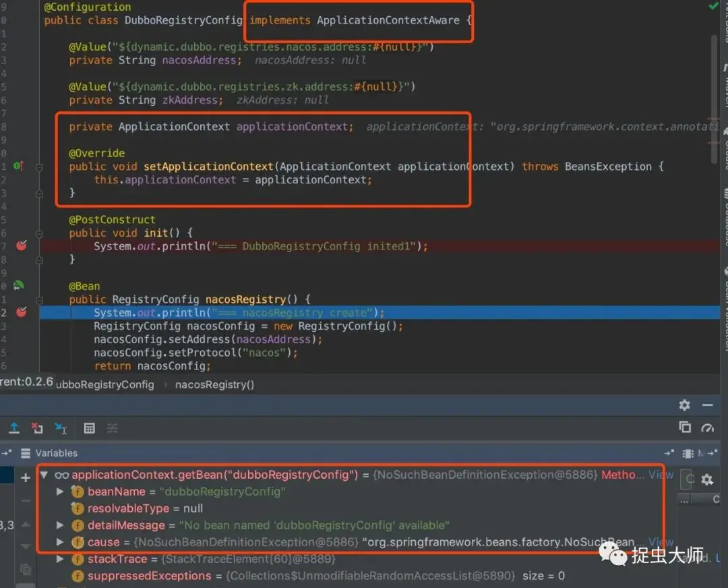Viewport: 728px width, 588px height.
Task: Click the setApplicationContext method name
Action: point(208,167)
